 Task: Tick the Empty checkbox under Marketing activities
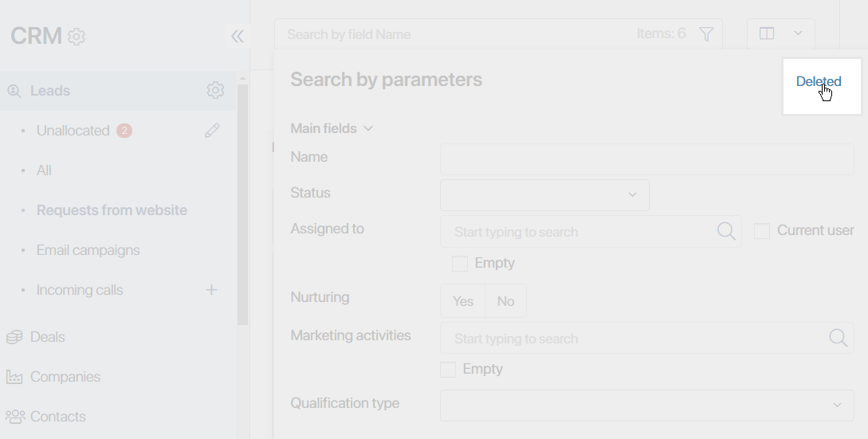(x=448, y=369)
